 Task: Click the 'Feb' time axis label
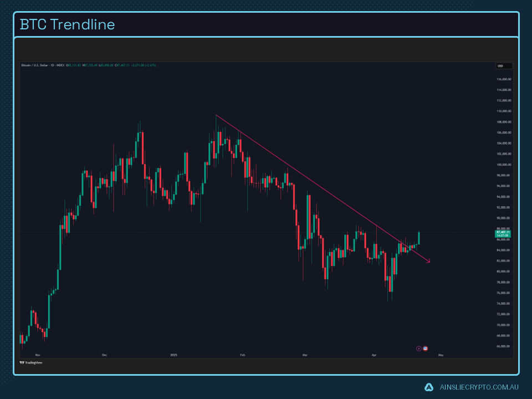point(243,355)
